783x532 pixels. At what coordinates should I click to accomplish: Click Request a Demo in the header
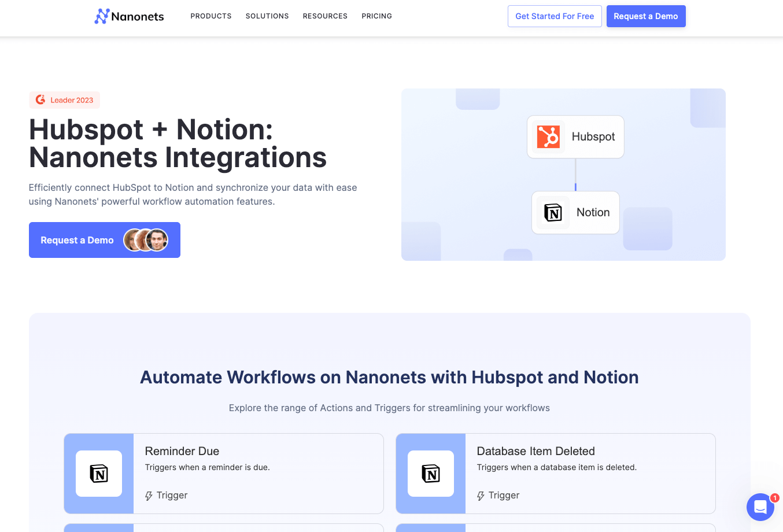(x=646, y=16)
